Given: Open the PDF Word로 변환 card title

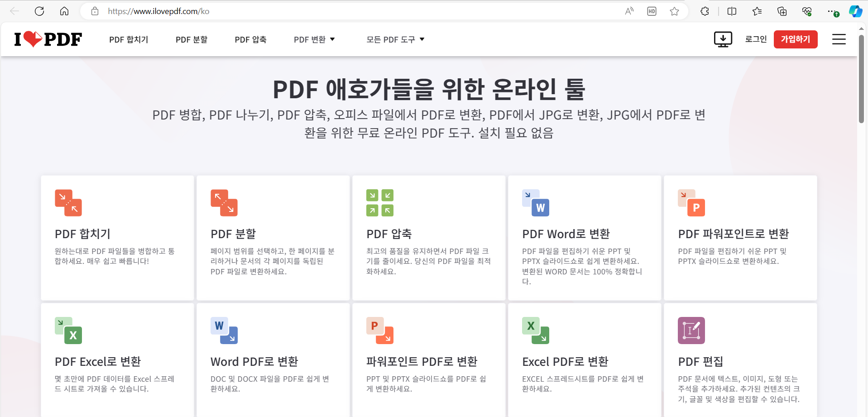Looking at the screenshot, I should pos(566,234).
